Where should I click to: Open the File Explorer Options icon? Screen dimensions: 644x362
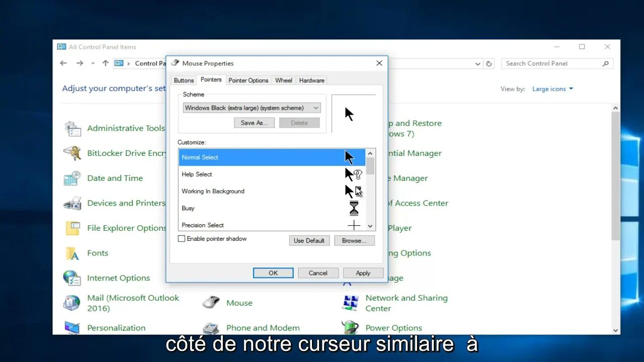click(x=72, y=228)
